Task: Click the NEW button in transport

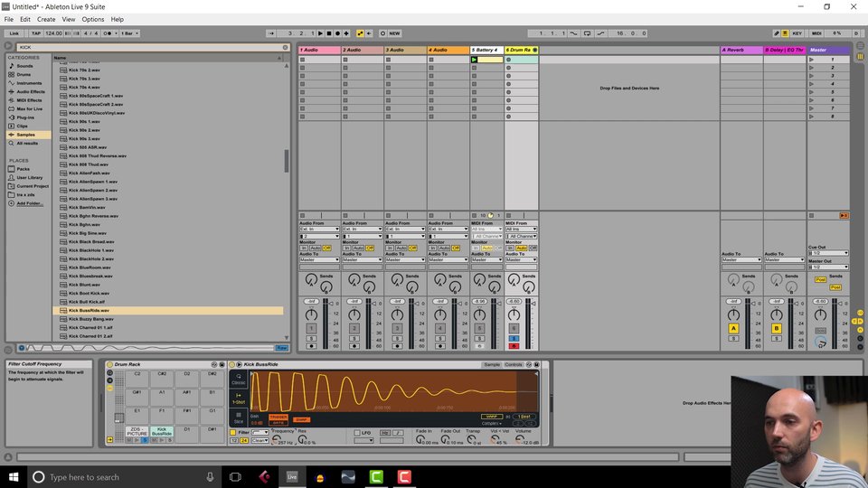Action: pos(394,33)
